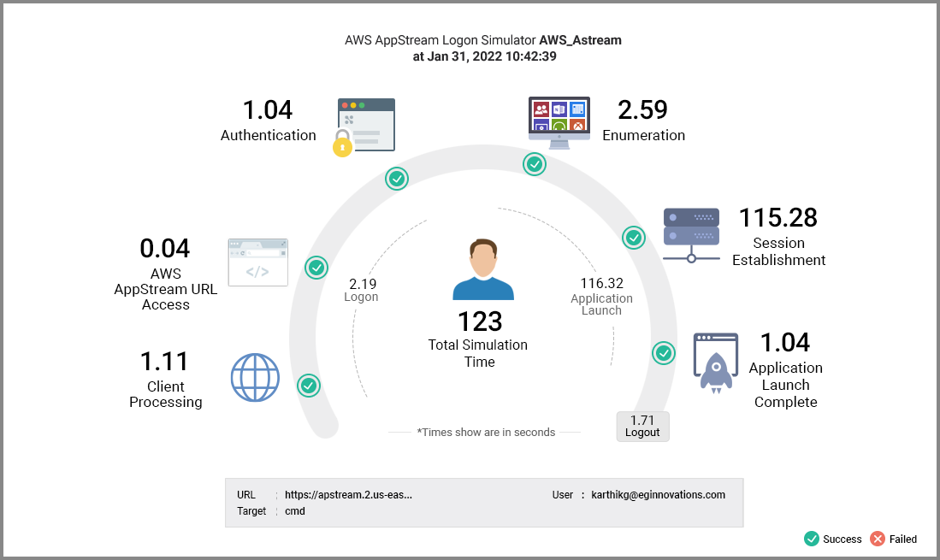Click the 123 Total Simulation Time value
The image size is (940, 560).
pos(480,321)
